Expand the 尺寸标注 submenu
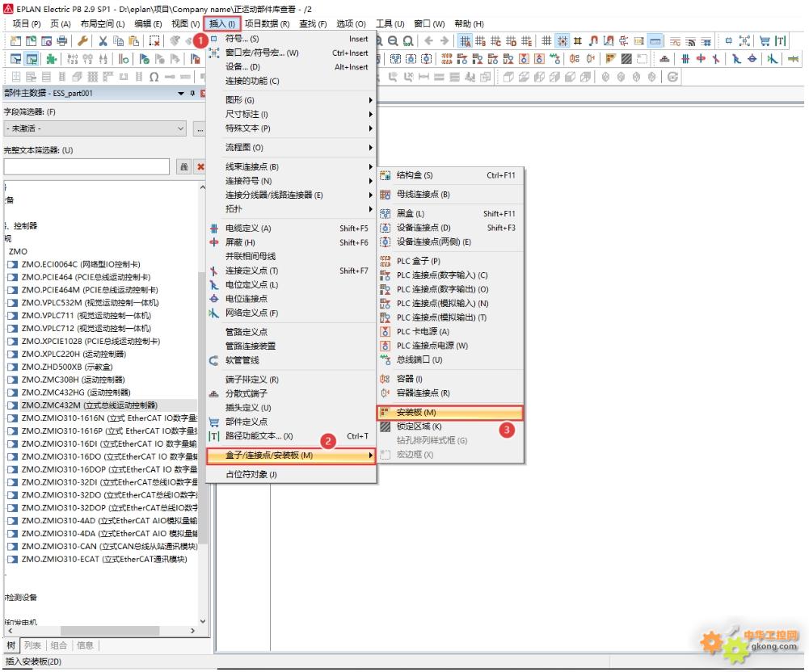The height and width of the screenshot is (672, 809). (x=292, y=114)
